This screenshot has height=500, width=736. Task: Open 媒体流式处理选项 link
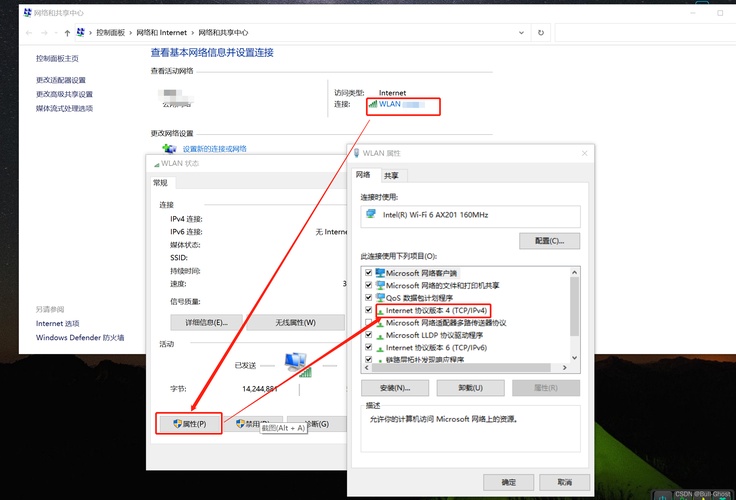click(x=64, y=108)
